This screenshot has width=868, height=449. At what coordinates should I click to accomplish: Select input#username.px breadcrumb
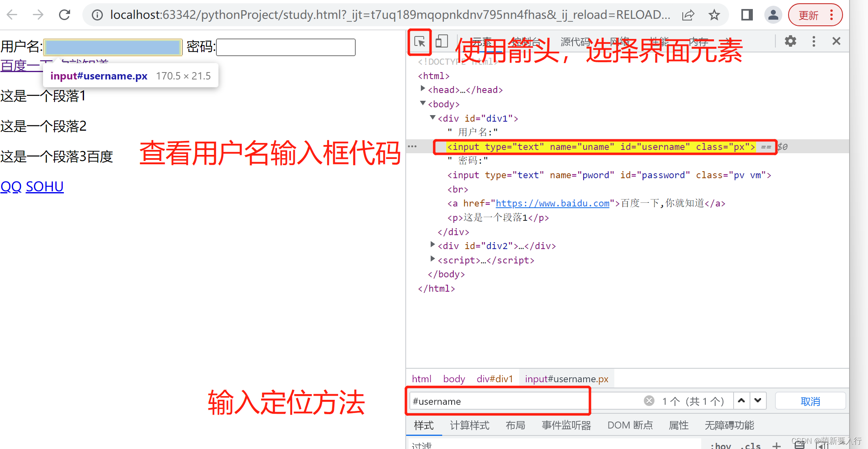tap(566, 379)
